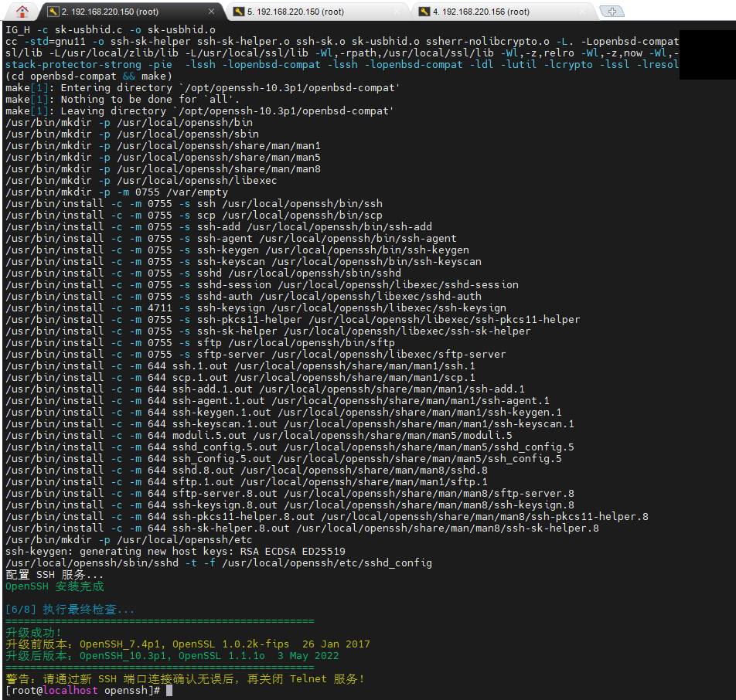Viewport: 736px width, 700px height.
Task: Click the install line for man1/ssh-agent.1
Action: [x=278, y=401]
